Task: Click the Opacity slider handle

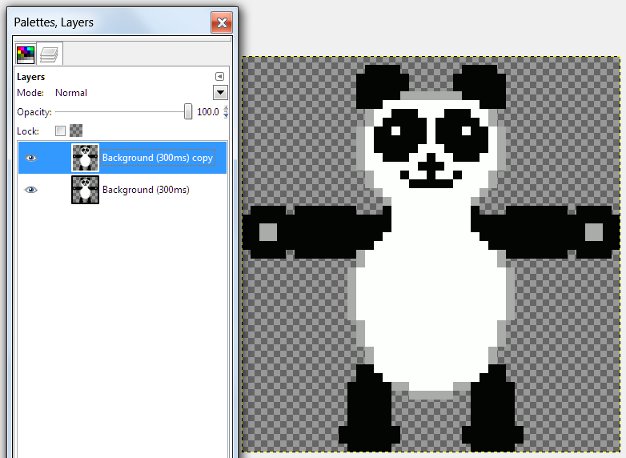Action: 188,112
